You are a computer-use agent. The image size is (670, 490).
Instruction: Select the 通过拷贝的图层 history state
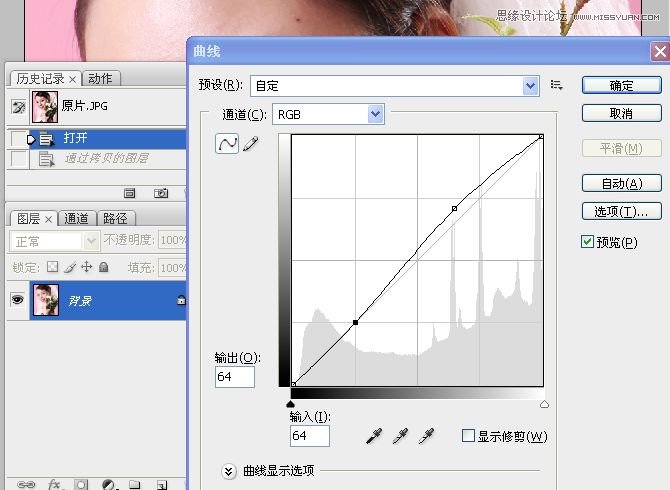click(107, 158)
